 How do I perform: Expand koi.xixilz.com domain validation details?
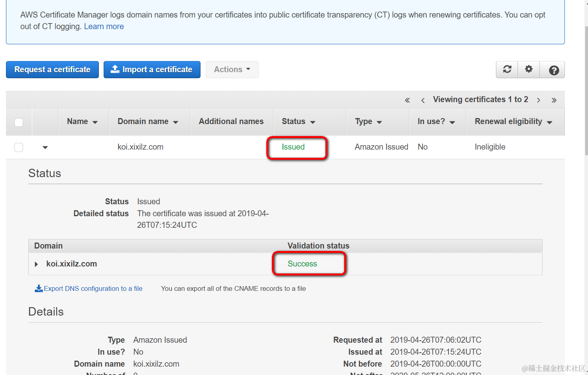[36, 264]
